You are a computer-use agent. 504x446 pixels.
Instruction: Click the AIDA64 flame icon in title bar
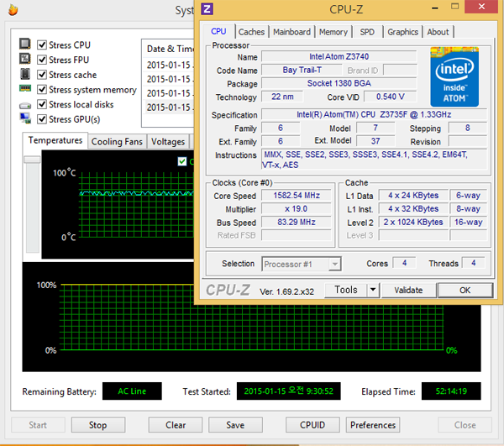click(x=13, y=9)
